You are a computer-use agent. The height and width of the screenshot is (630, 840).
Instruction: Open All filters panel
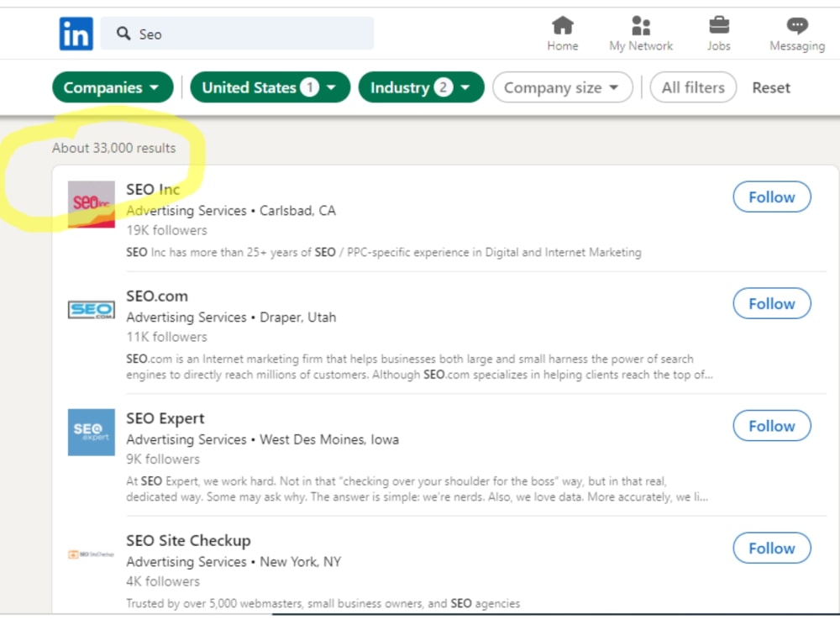[693, 87]
